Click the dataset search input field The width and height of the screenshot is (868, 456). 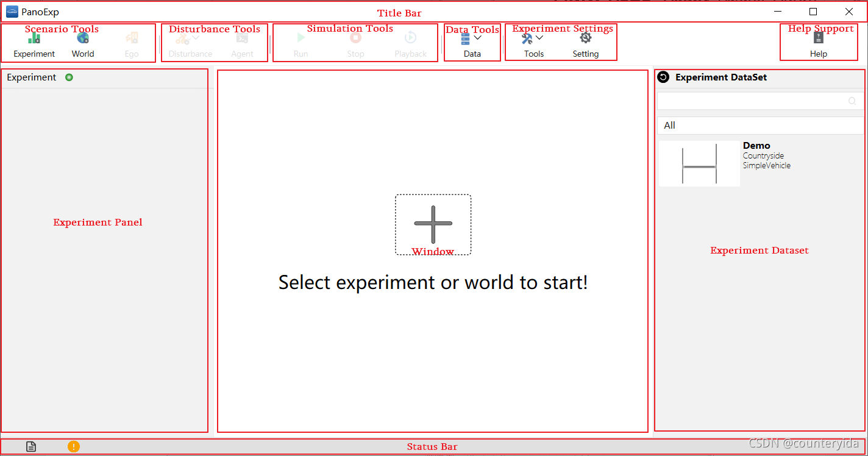(761, 101)
